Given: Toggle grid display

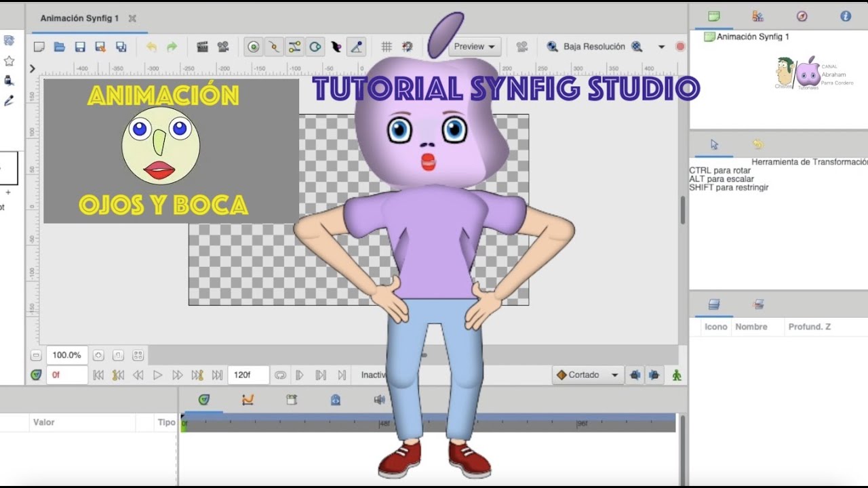Looking at the screenshot, I should [x=387, y=47].
